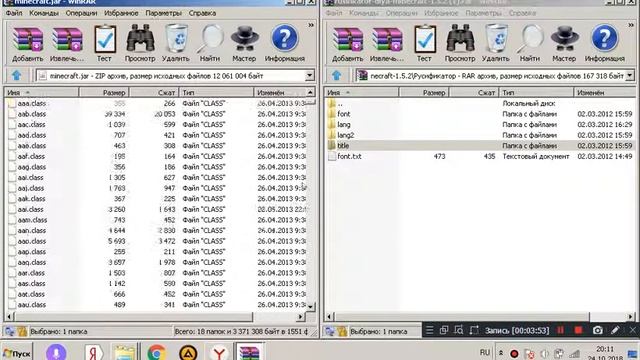Sort by Тип column in RAR archive window
640x360 pixels.
536,93
